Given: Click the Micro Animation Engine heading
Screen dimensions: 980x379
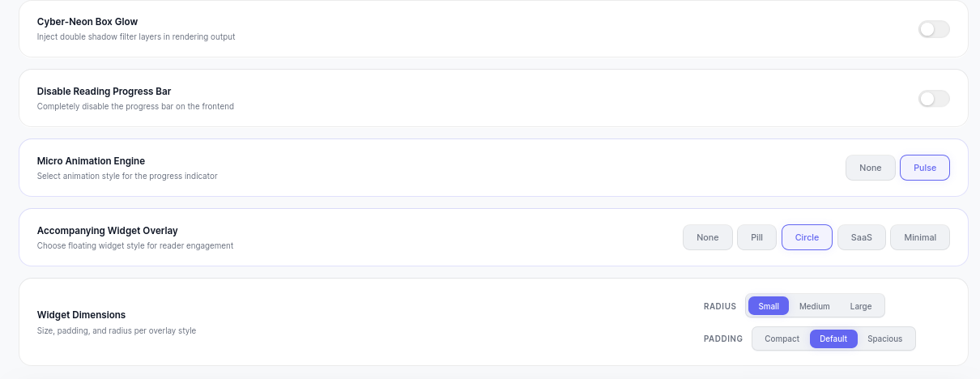Looking at the screenshot, I should [x=91, y=161].
